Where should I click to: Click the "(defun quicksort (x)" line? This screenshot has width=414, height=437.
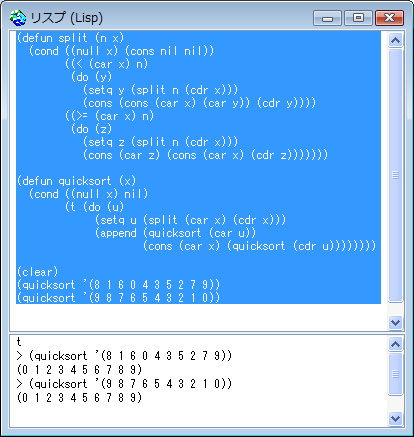pyautogui.click(x=76, y=181)
